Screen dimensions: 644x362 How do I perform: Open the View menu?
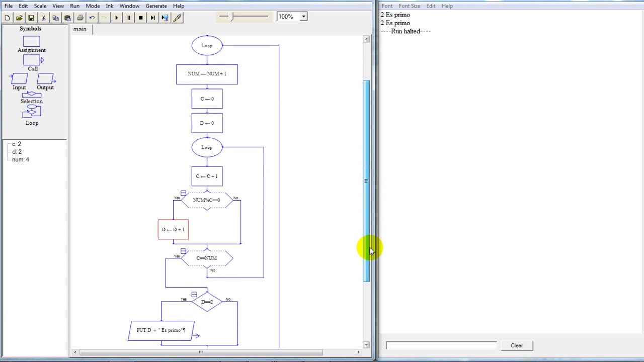58,6
